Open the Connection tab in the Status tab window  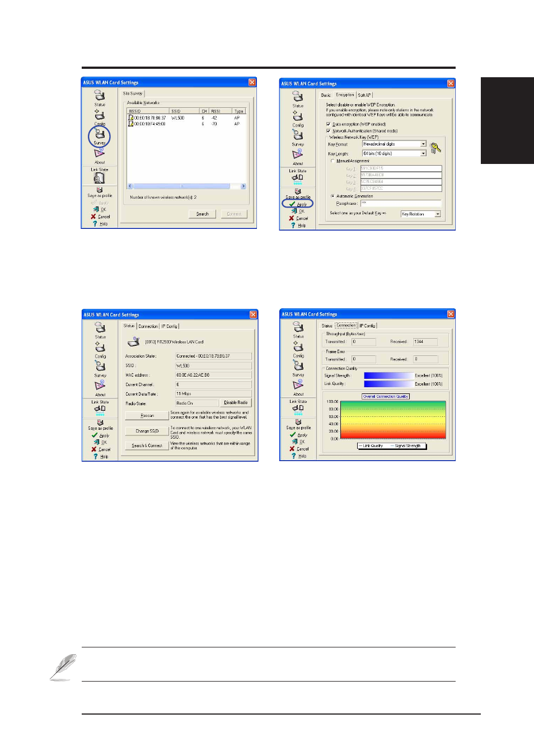pos(148,326)
